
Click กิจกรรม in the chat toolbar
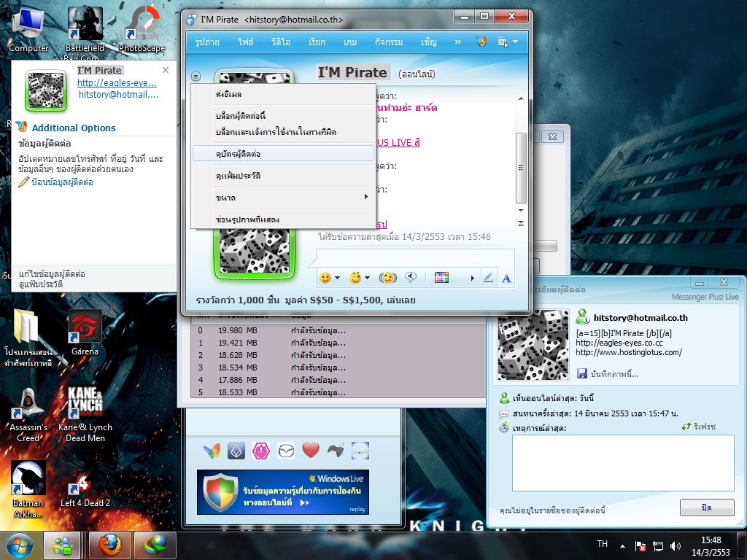point(389,42)
